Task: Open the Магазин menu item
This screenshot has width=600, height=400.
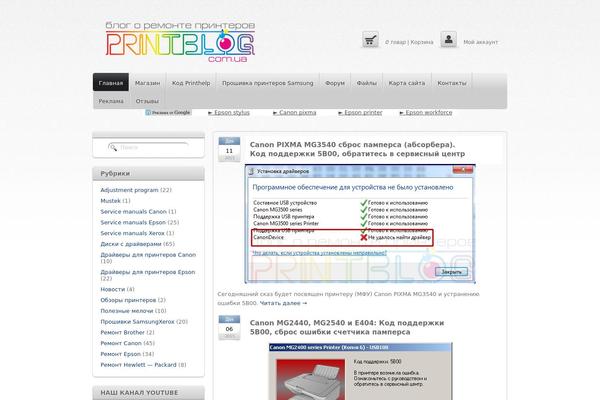Action: (147, 83)
